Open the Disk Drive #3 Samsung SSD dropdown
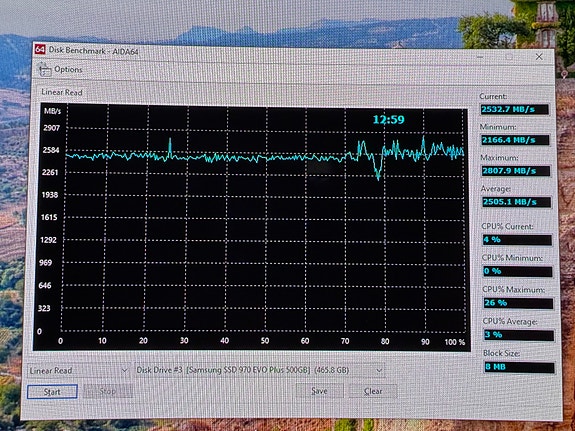 tap(260, 370)
